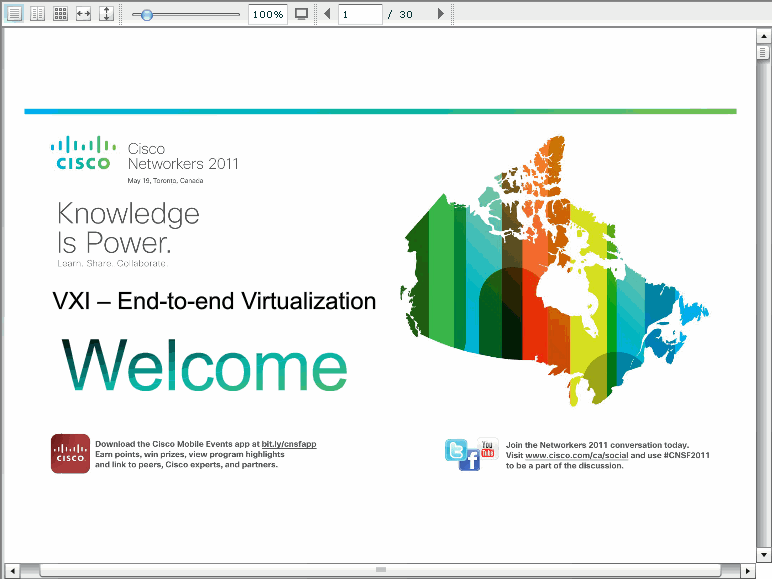Fit page to width
772x579 pixels.
(x=84, y=14)
